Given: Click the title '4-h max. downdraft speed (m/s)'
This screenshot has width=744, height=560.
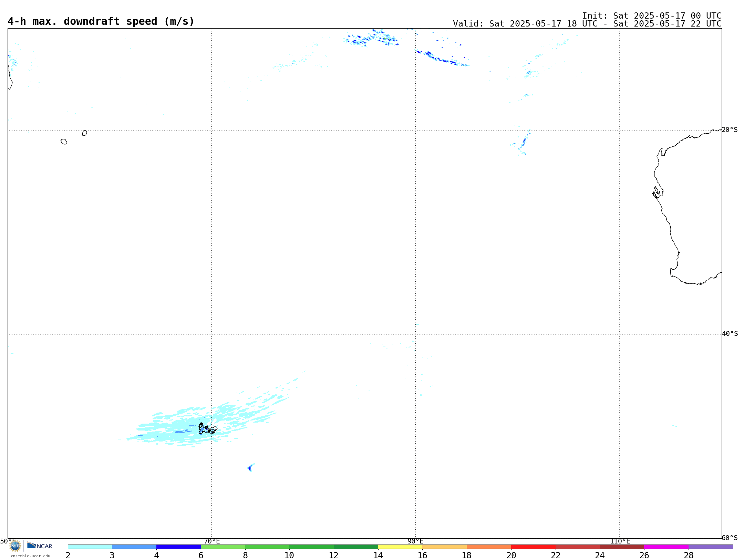Looking at the screenshot, I should [101, 21].
